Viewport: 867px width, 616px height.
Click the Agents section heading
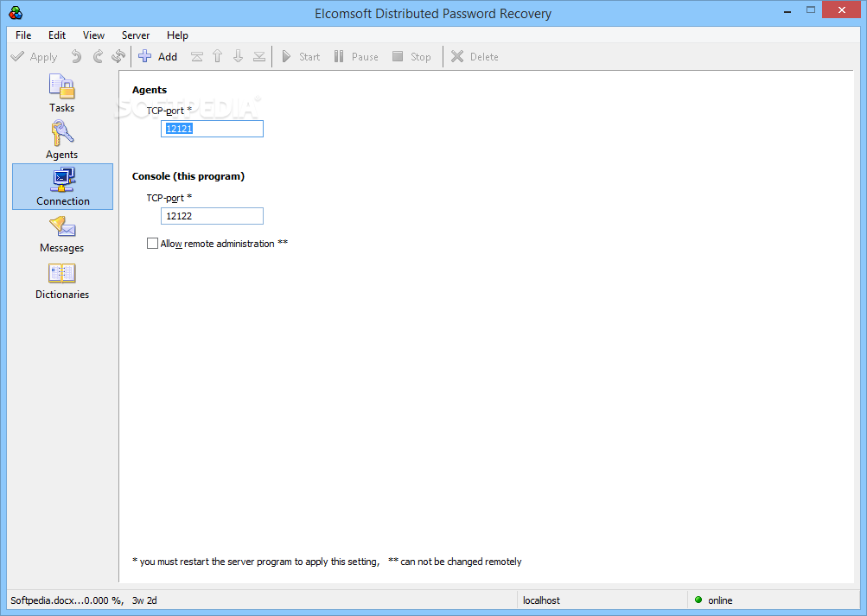pyautogui.click(x=150, y=90)
